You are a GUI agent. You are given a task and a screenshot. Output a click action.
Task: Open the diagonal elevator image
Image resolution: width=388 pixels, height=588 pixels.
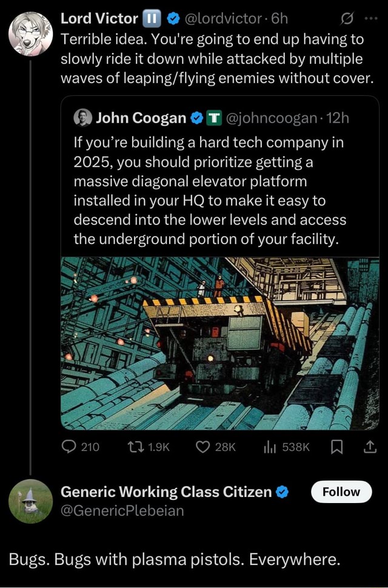coord(220,343)
